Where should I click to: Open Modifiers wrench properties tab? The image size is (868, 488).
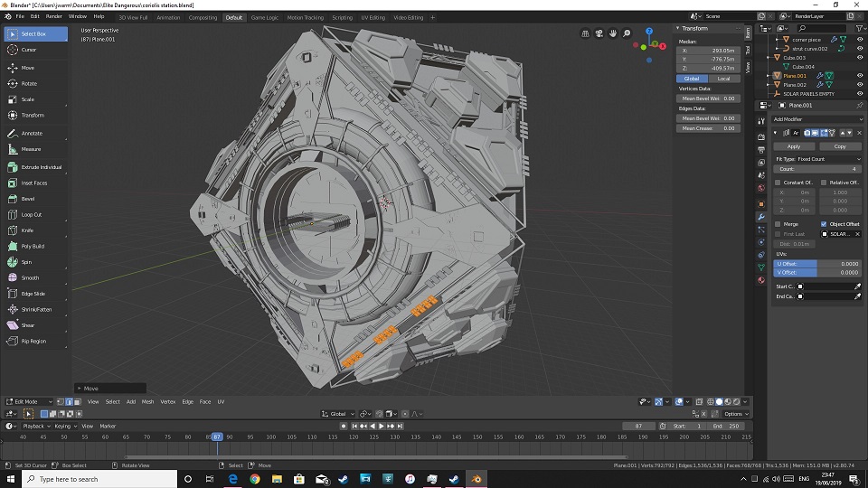[x=761, y=217]
